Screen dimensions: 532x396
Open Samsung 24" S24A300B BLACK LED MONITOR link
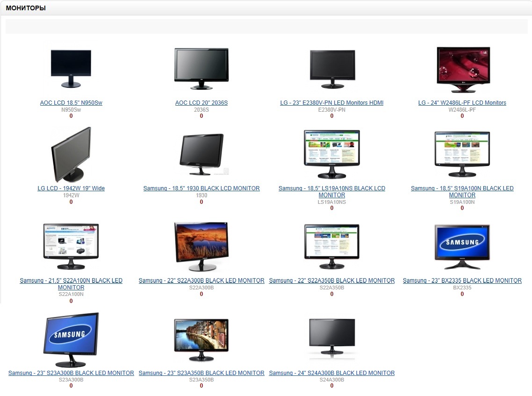click(332, 373)
